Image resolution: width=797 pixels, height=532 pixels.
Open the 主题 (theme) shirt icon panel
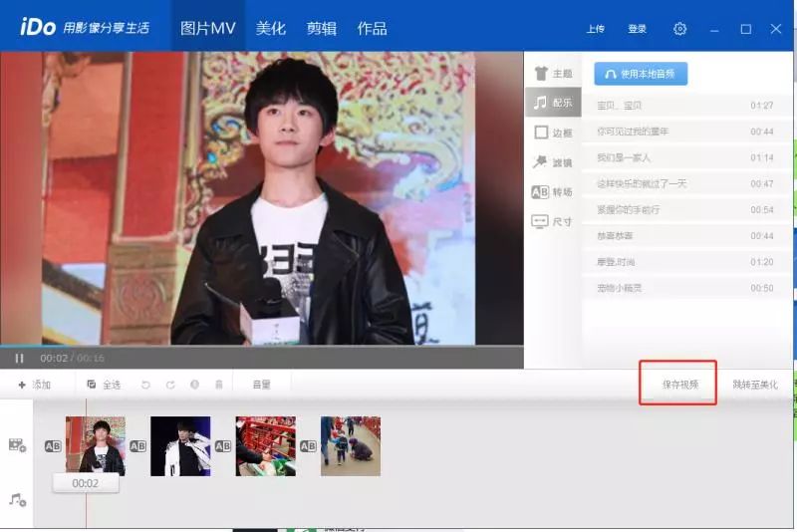[x=553, y=74]
